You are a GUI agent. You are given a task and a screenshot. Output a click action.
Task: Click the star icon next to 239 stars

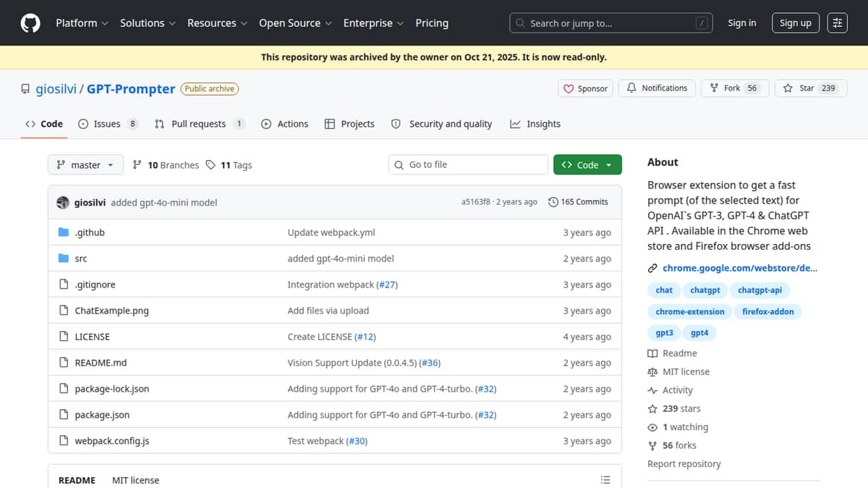(x=652, y=408)
